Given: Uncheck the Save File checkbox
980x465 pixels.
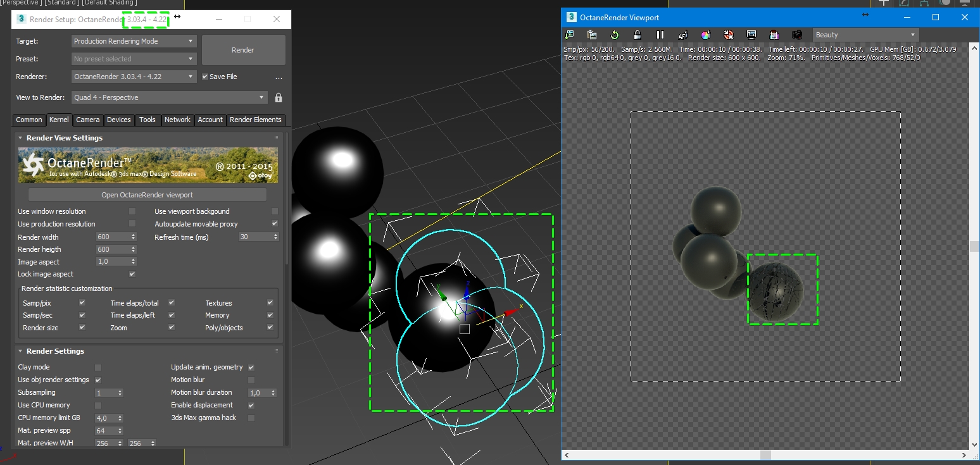Looking at the screenshot, I should pyautogui.click(x=204, y=77).
